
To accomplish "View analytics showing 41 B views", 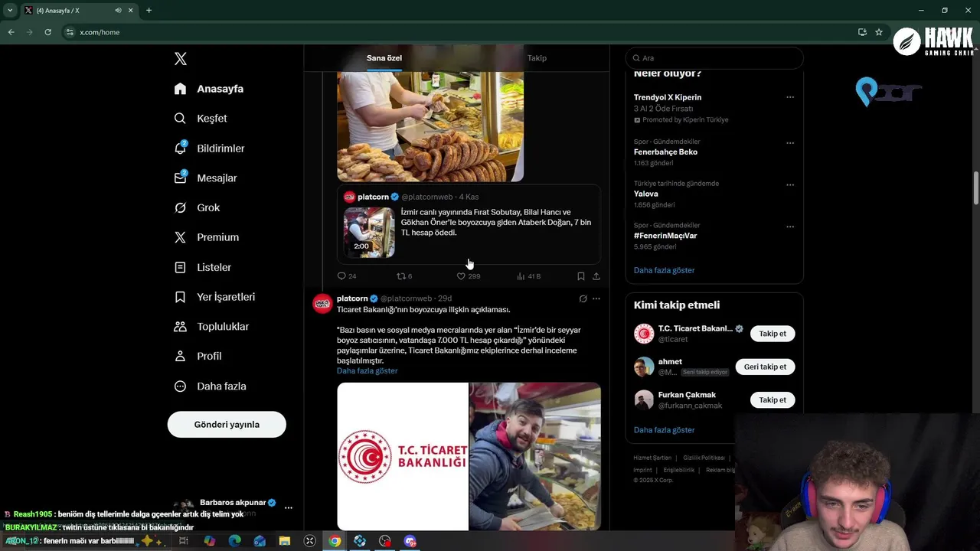I will [528, 276].
